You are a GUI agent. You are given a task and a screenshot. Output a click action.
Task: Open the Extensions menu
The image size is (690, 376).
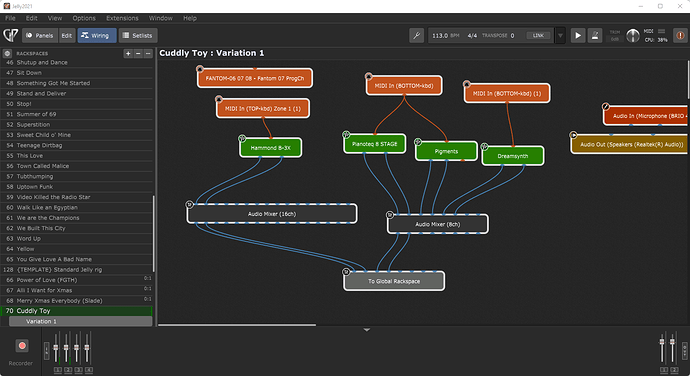(122, 18)
